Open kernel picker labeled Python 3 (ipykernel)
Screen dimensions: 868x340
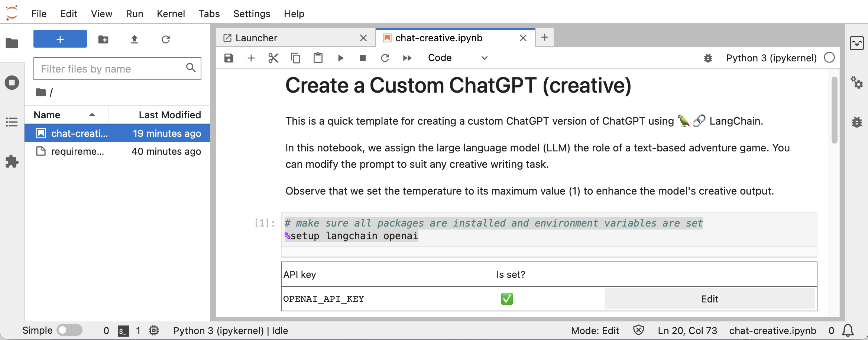771,58
